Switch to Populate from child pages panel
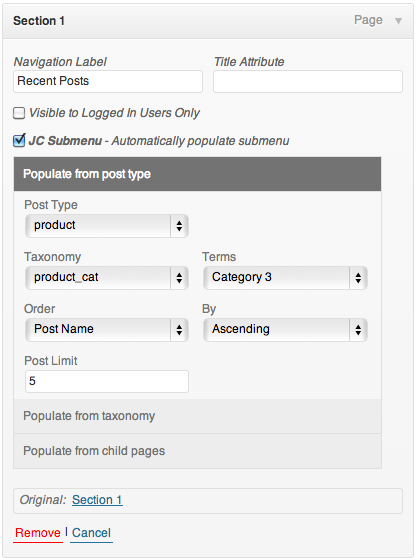Screen dimensions: 416x560 point(197,451)
